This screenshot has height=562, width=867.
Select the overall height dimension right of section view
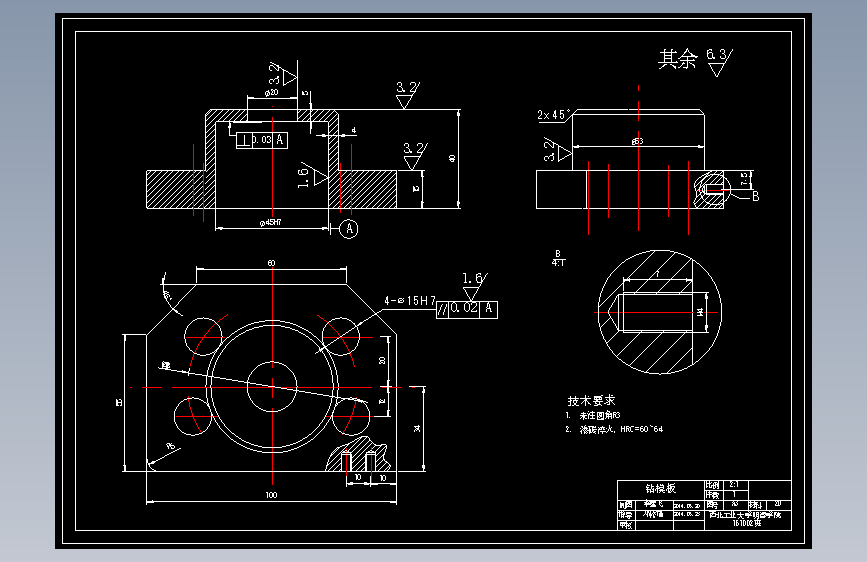(x=452, y=158)
